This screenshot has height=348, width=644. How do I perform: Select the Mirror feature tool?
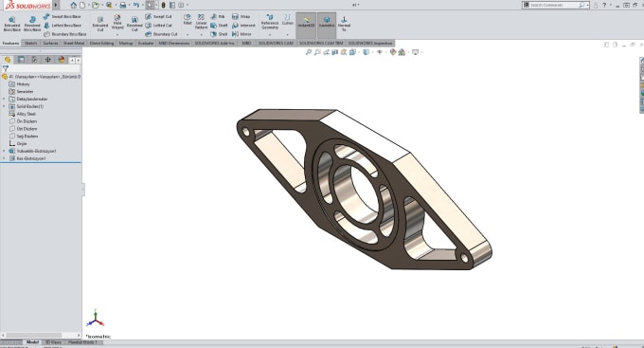(x=241, y=34)
